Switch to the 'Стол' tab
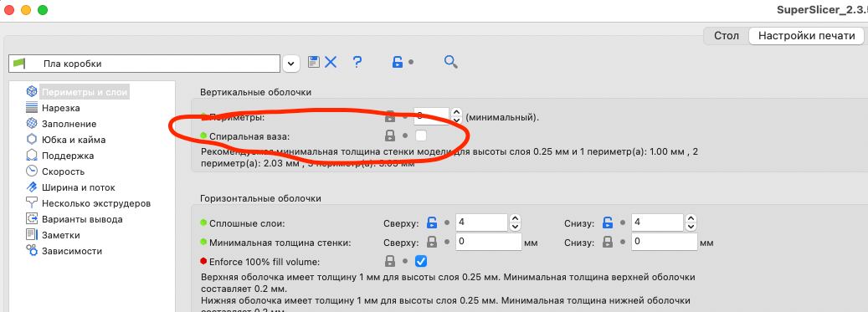This screenshot has width=868, height=312. pos(727,35)
